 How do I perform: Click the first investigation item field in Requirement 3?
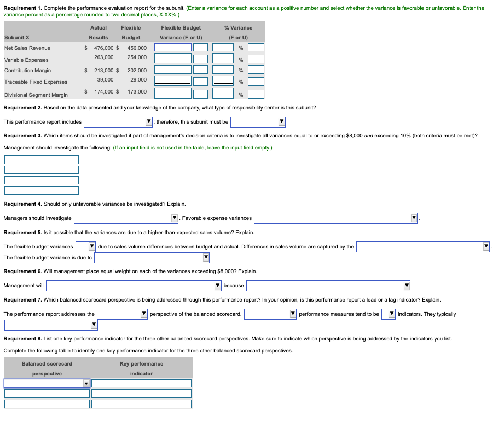tap(41, 160)
